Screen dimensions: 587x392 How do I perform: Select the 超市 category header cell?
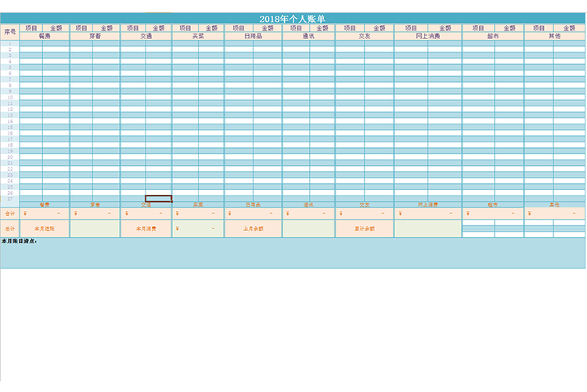pos(492,36)
